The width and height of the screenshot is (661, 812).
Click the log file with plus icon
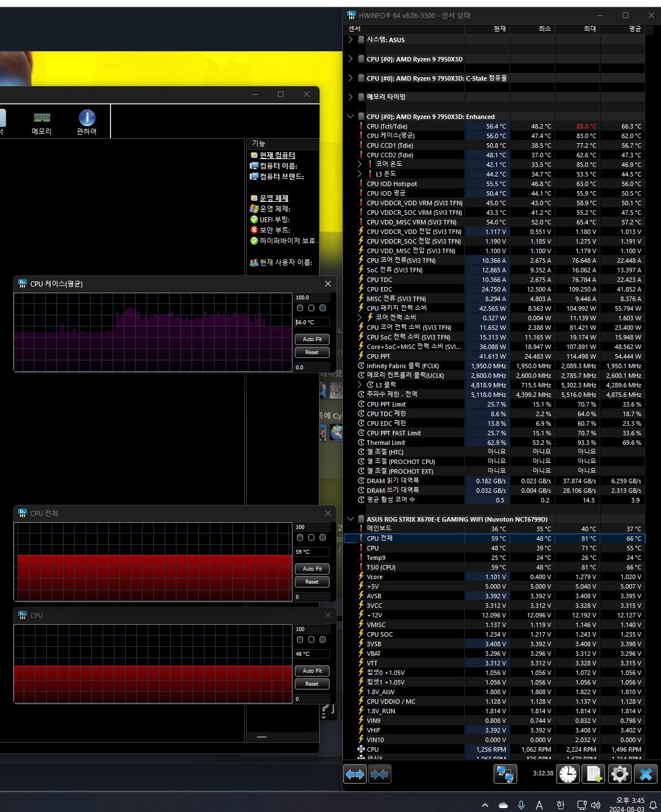point(594,774)
